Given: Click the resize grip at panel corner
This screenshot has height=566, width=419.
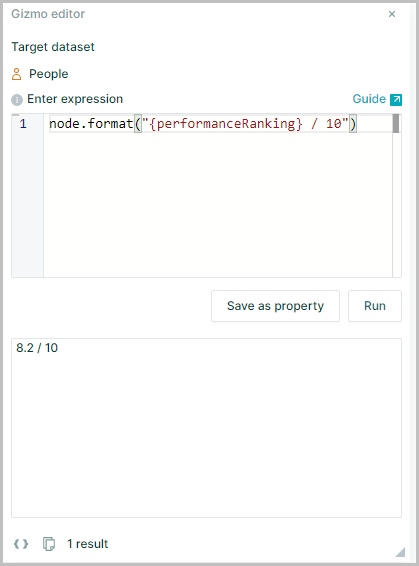Looking at the screenshot, I should coord(400,552).
